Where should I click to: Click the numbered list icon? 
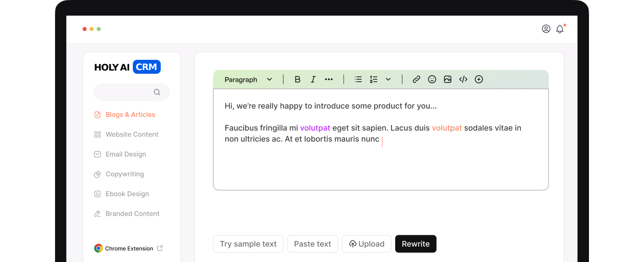click(x=374, y=79)
